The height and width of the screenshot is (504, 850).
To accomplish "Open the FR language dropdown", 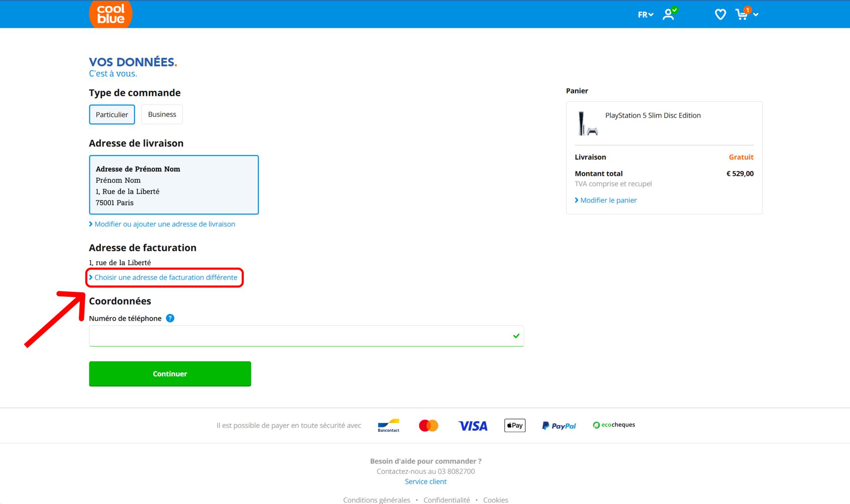I will tap(645, 14).
